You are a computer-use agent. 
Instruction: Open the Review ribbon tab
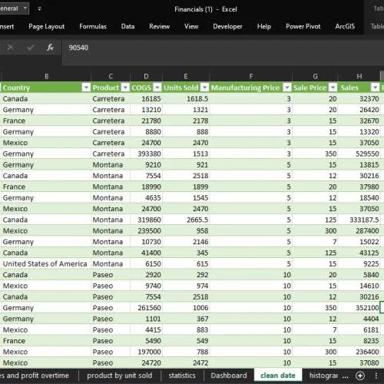(x=159, y=27)
